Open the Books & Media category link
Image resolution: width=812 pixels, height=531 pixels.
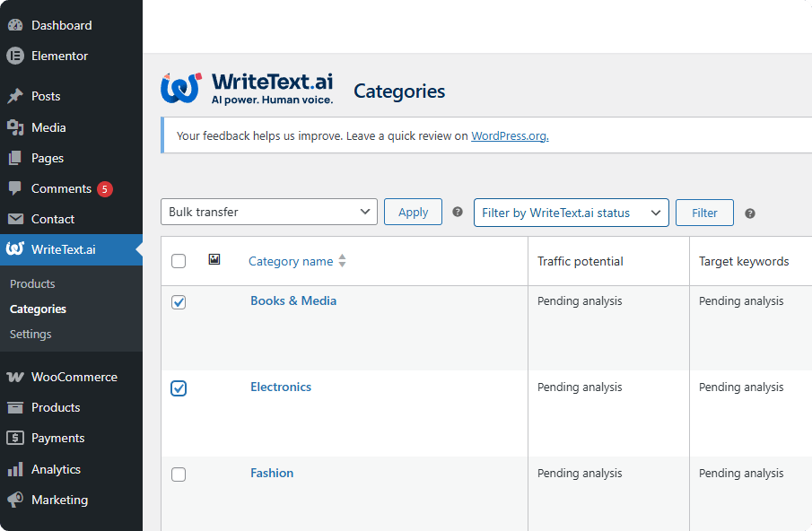293,300
